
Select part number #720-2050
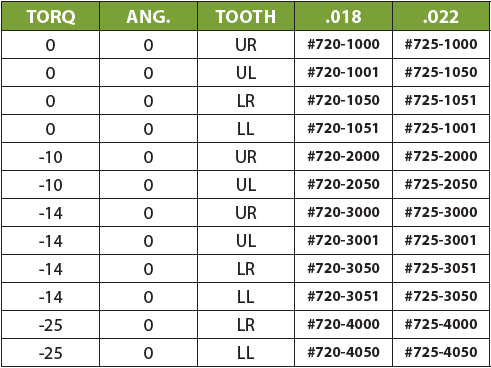pos(343,184)
